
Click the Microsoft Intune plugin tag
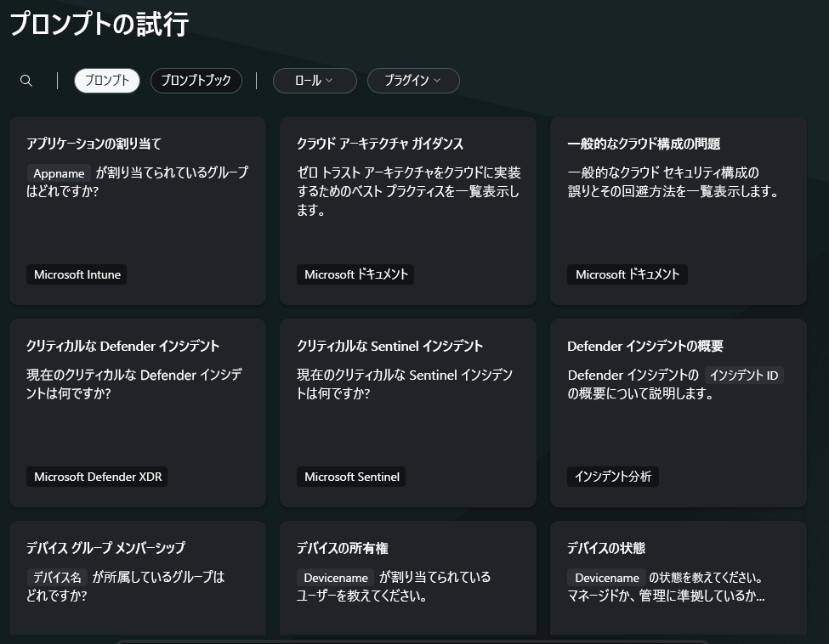(77, 274)
